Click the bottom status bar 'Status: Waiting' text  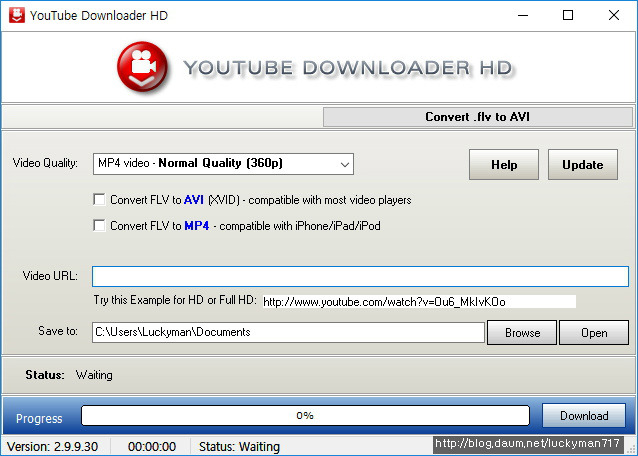239,446
